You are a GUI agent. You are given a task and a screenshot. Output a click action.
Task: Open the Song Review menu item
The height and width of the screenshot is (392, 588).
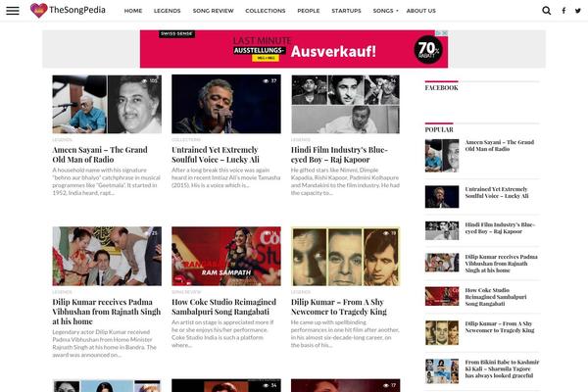tap(213, 11)
